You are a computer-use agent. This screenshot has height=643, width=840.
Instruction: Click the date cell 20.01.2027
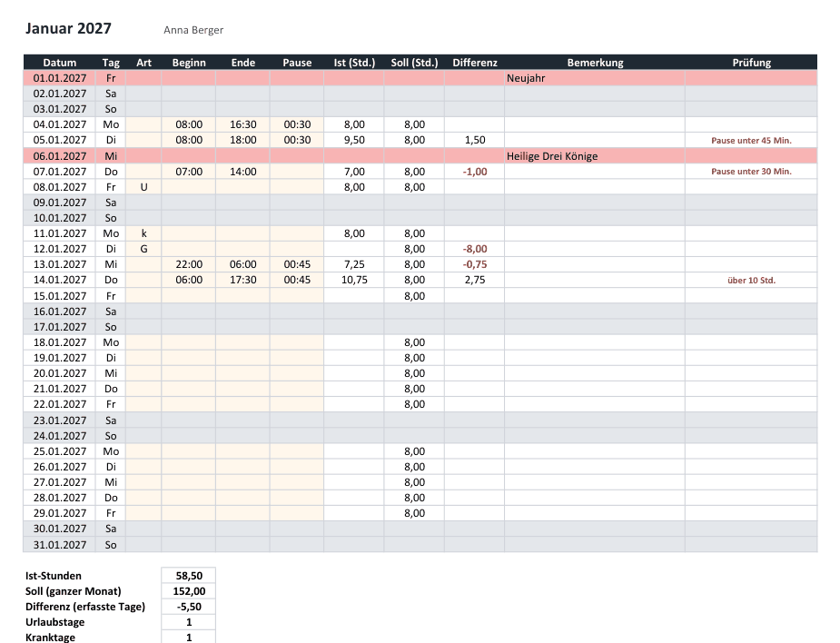tap(59, 373)
